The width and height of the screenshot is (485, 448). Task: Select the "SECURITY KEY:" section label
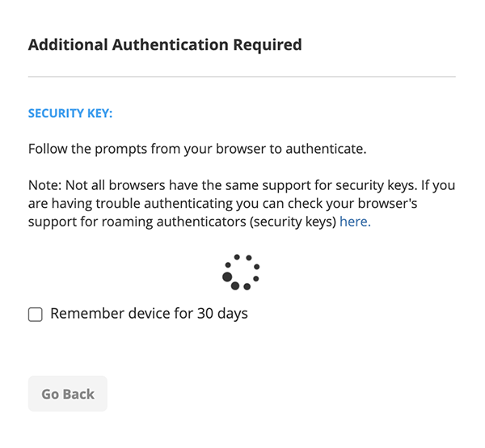(70, 113)
